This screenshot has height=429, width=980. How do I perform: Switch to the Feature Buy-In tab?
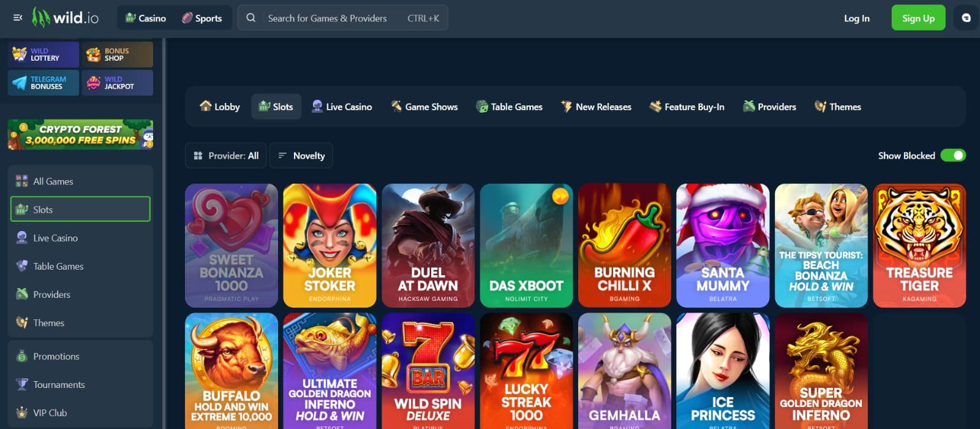tap(687, 107)
